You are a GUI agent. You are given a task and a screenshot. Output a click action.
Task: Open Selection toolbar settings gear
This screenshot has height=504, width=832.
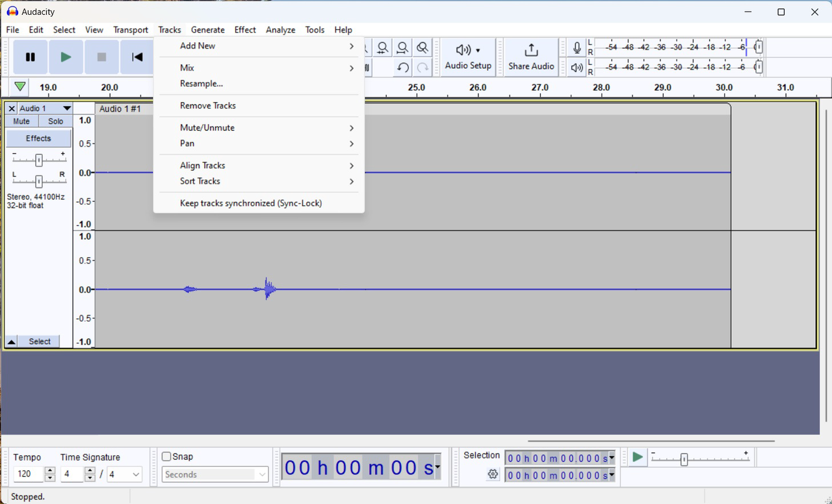(493, 474)
